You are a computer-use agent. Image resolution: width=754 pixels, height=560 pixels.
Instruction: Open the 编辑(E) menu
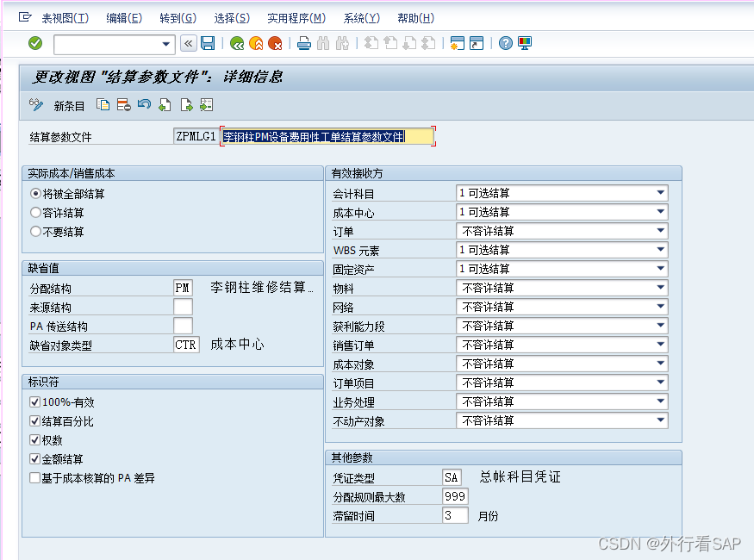[x=124, y=18]
